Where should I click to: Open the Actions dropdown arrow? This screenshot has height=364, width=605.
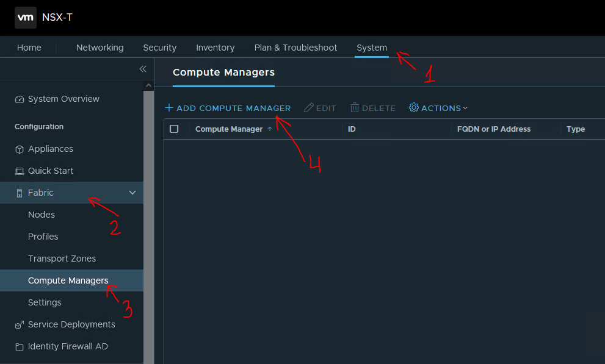(x=465, y=109)
